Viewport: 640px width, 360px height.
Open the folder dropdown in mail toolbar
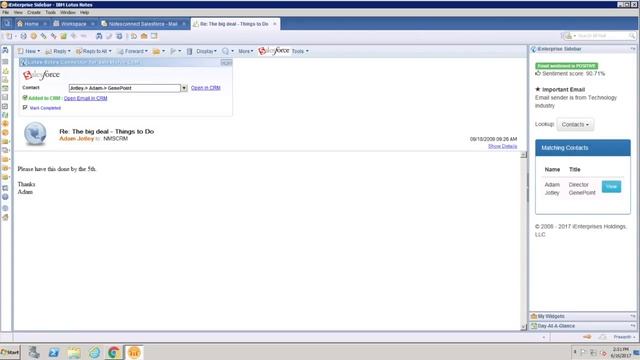(159, 51)
